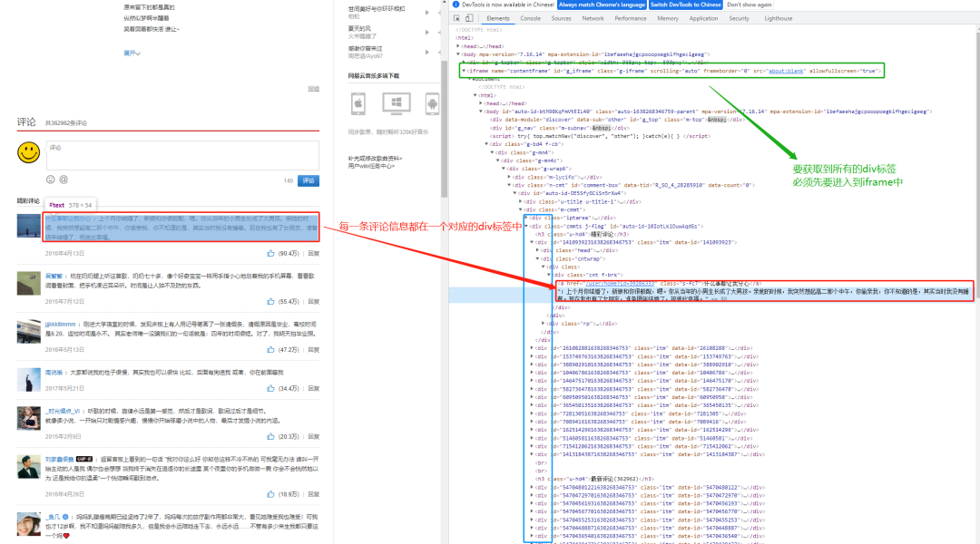Image resolution: width=980 pixels, height=544 pixels.
Task: Like the comment with 47.2万 likes
Action: click(x=270, y=349)
